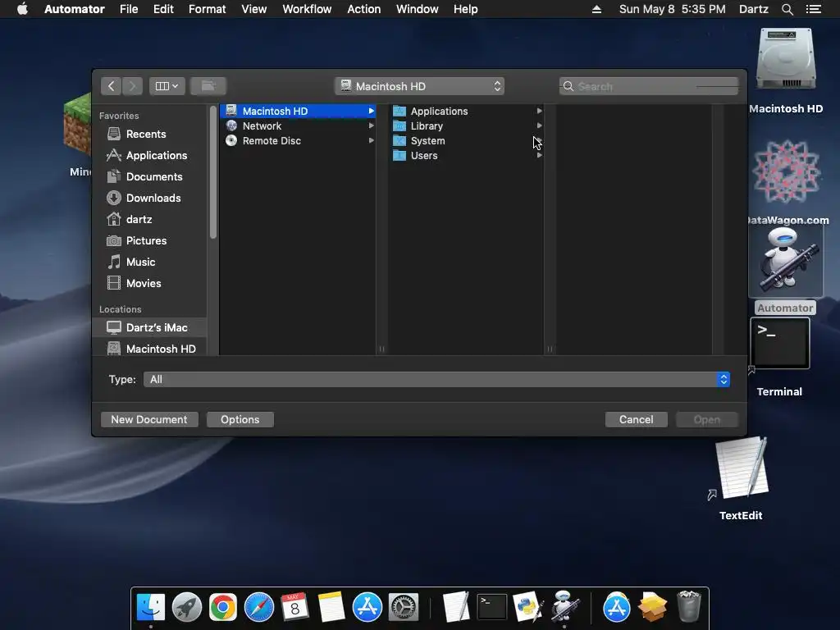Expand the Users folder arrow

(539, 155)
